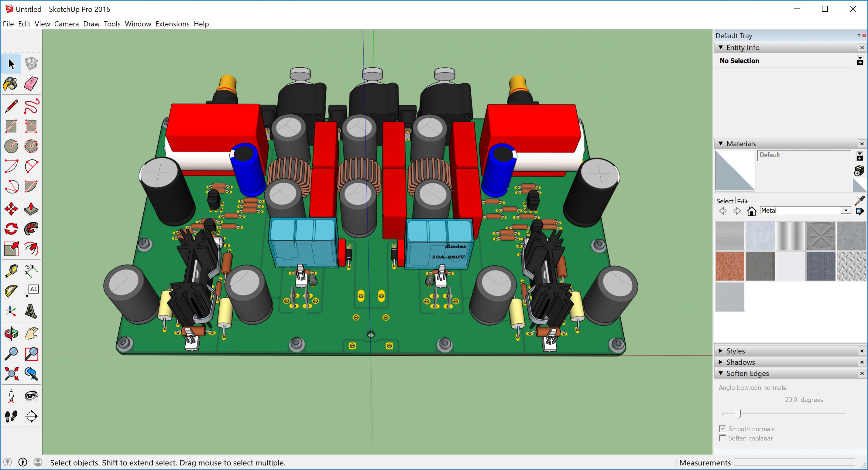The height and width of the screenshot is (470, 868).
Task: Select the Tape Measure tool
Action: [x=11, y=271]
